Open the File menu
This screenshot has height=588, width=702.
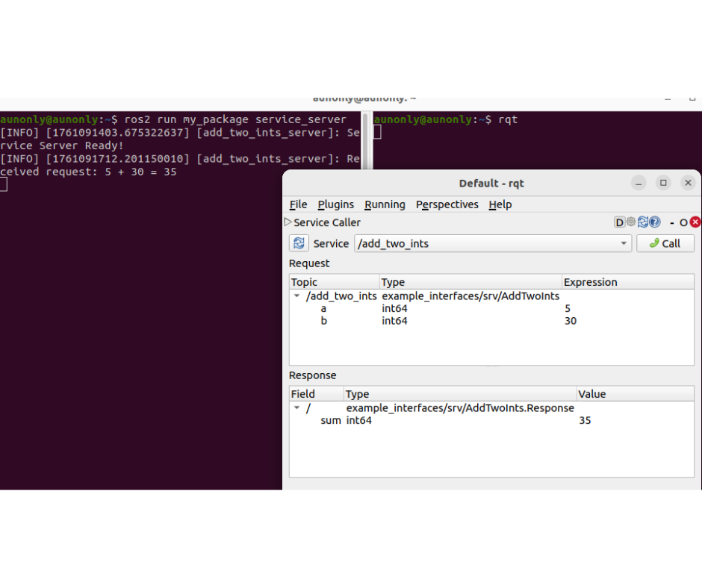pyautogui.click(x=298, y=204)
